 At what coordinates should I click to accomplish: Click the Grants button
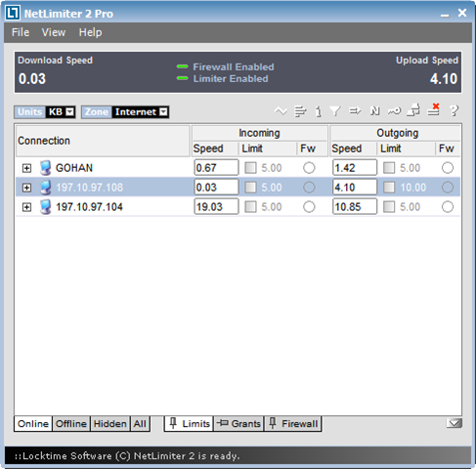[x=238, y=424]
